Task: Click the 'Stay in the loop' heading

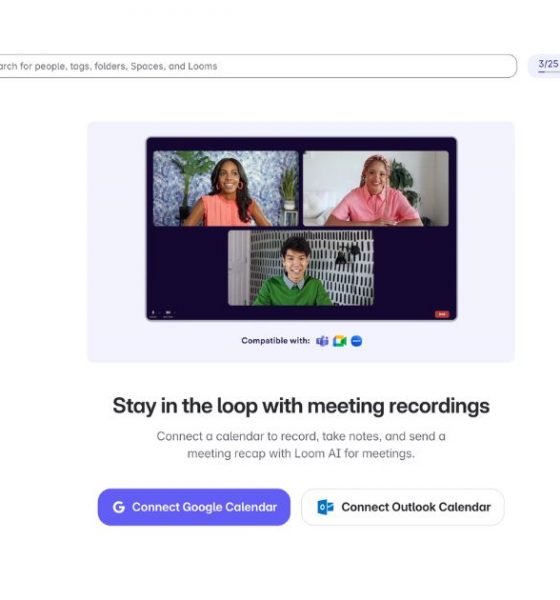Action: (x=301, y=406)
